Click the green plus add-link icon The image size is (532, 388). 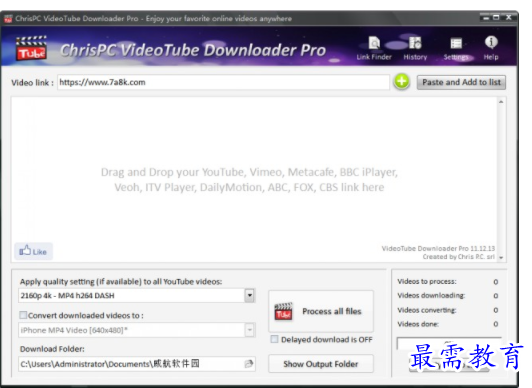(x=402, y=82)
